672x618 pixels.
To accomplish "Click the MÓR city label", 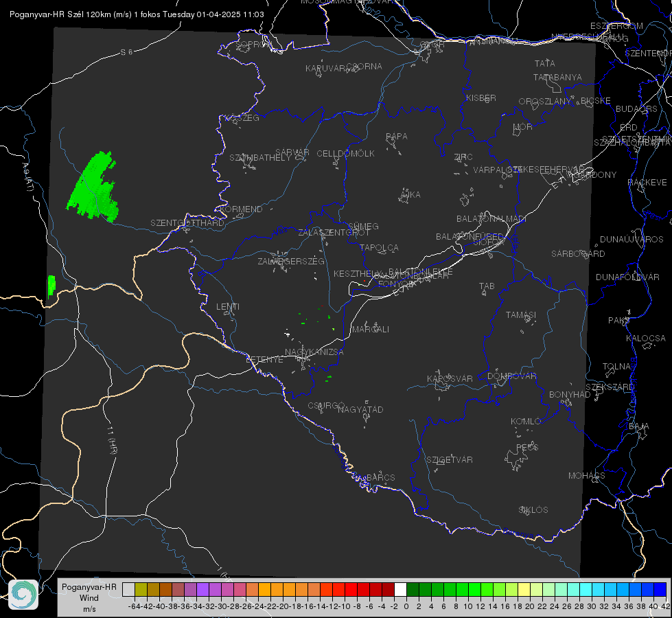I will 523,127.
